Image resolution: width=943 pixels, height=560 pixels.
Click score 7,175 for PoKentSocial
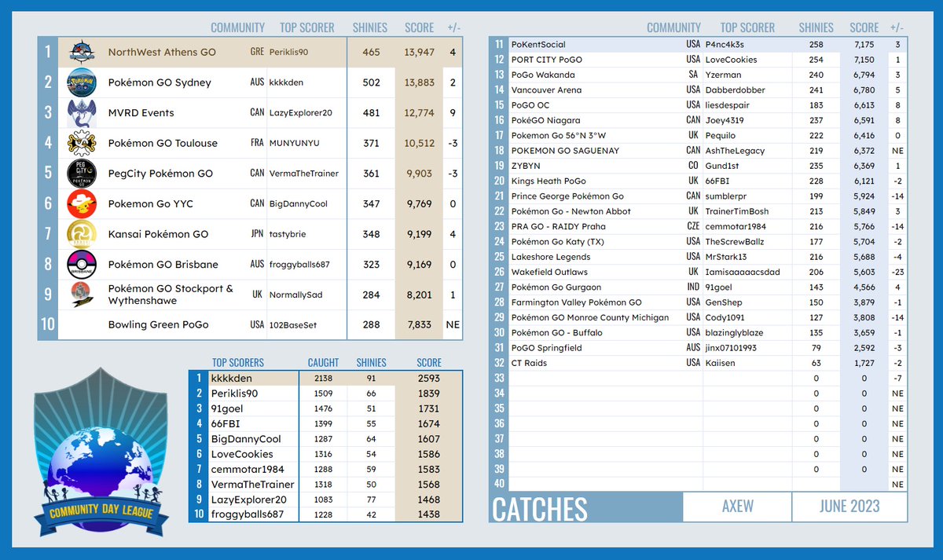coord(864,45)
